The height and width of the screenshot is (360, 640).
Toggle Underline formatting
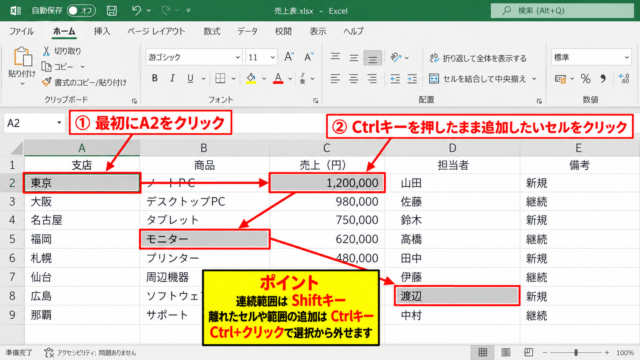pyautogui.click(x=190, y=78)
